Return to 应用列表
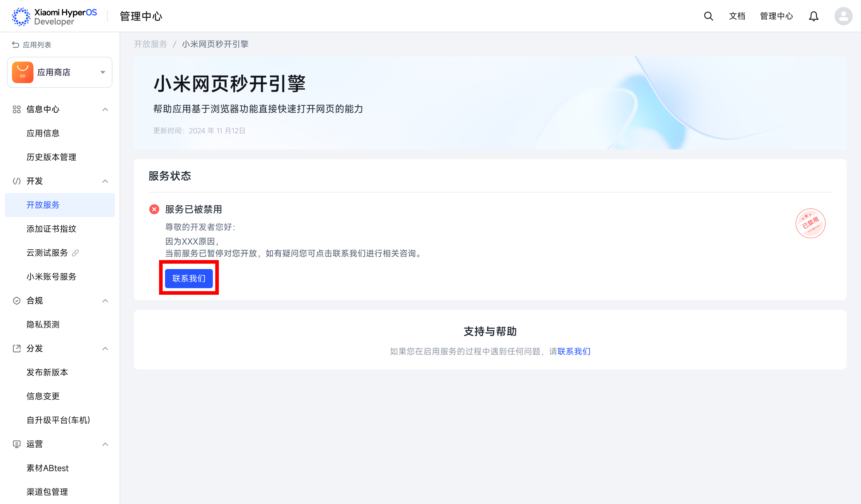 pyautogui.click(x=31, y=45)
